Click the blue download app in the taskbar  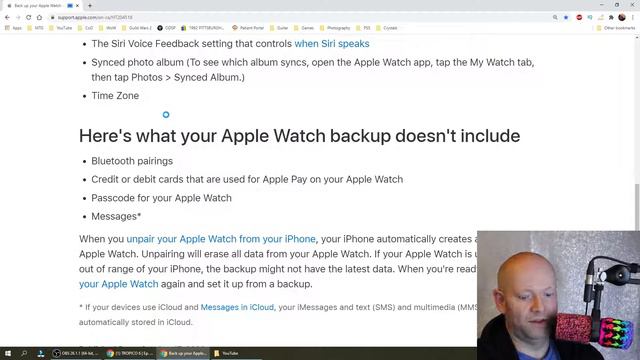(41, 353)
